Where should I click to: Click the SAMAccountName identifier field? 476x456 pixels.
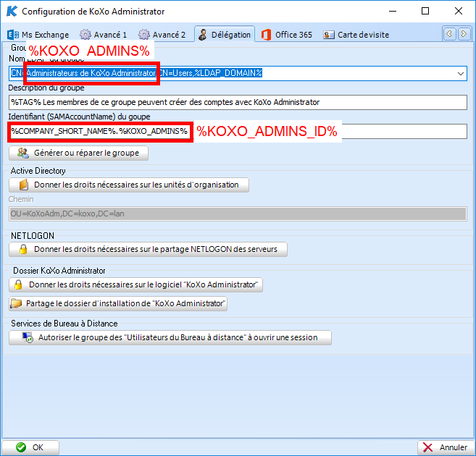(x=238, y=131)
